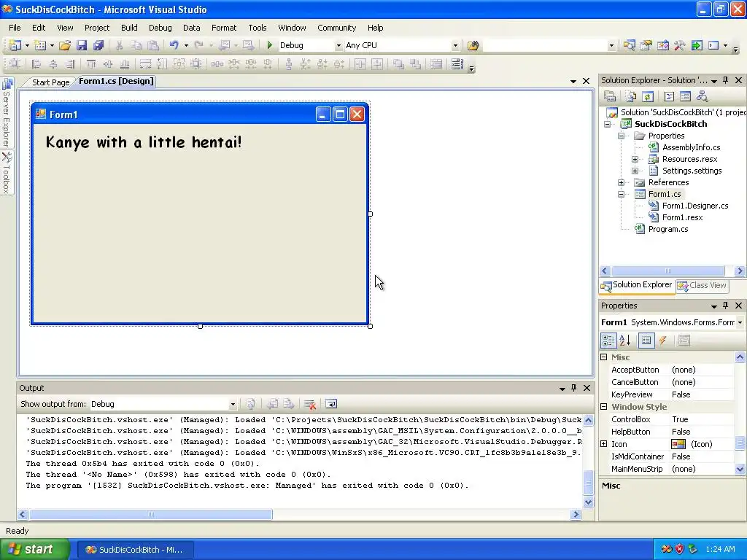The width and height of the screenshot is (747, 560).
Task: Click Clear All in the Output toolbar
Action: tap(309, 404)
